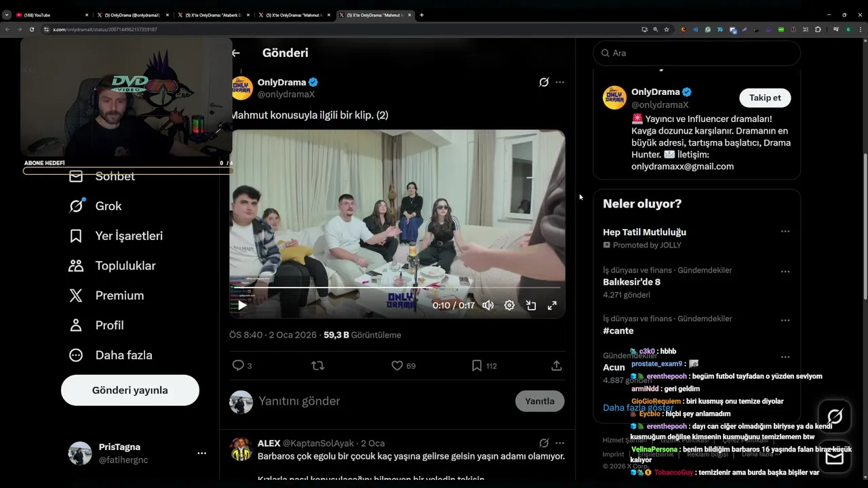Image resolution: width=868 pixels, height=488 pixels.
Task: Click the reply icon showing 3 comments
Action: (242, 365)
